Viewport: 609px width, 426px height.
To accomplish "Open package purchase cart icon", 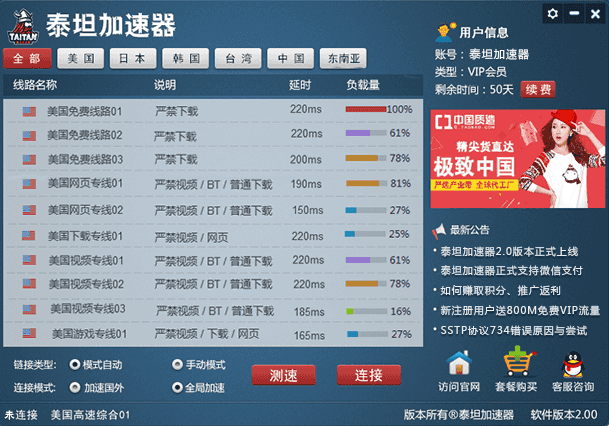I will [519, 362].
